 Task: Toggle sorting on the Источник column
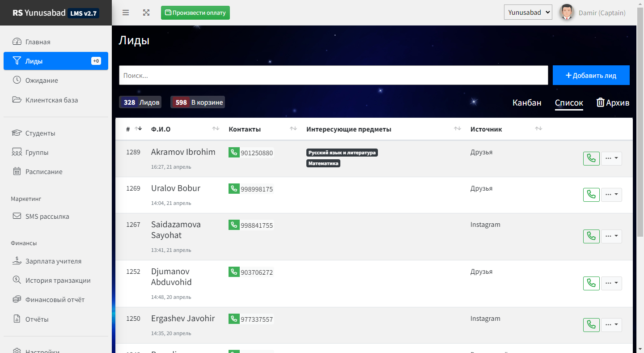538,129
